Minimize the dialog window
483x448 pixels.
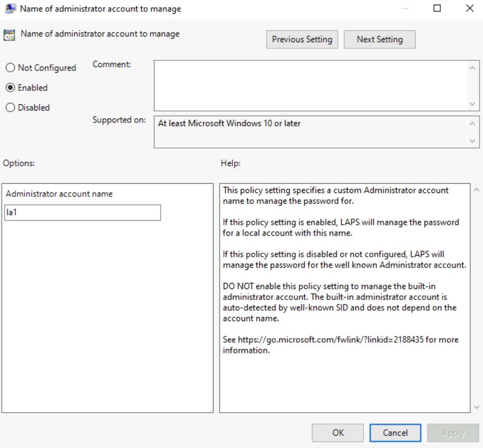pyautogui.click(x=405, y=9)
